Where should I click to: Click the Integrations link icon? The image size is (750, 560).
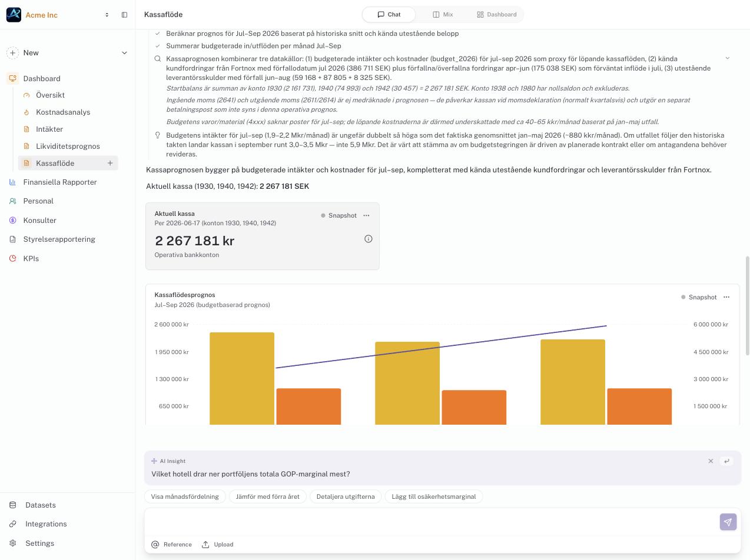click(13, 524)
